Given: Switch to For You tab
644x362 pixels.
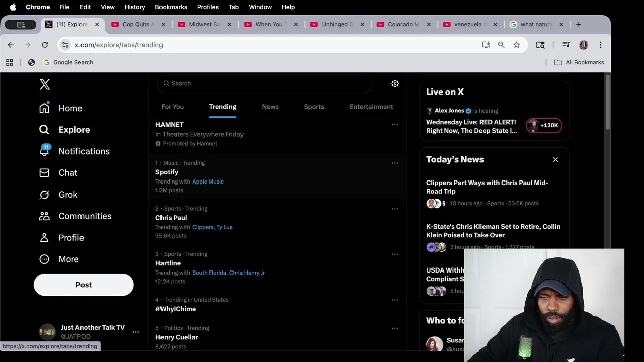Looking at the screenshot, I should pyautogui.click(x=173, y=107).
